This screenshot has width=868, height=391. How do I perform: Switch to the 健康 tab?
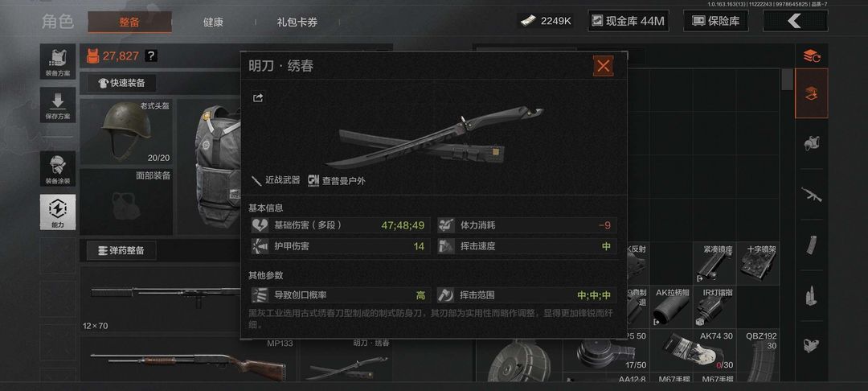[213, 23]
